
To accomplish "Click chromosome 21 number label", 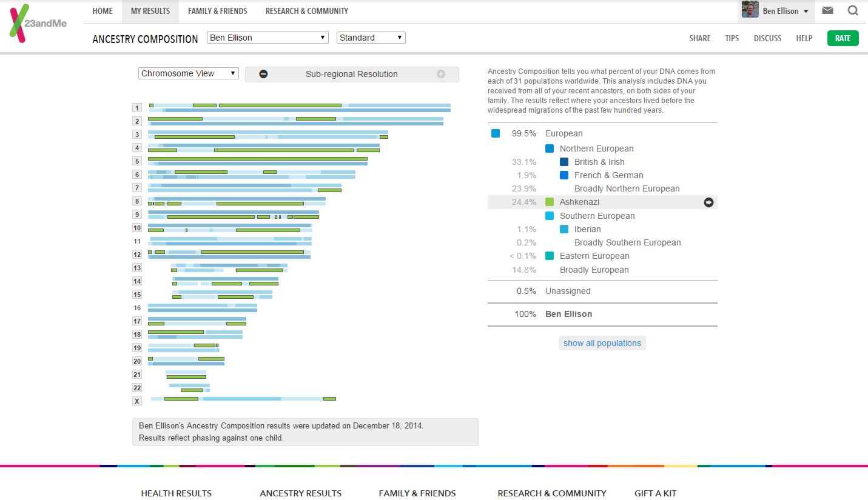I will click(x=137, y=375).
